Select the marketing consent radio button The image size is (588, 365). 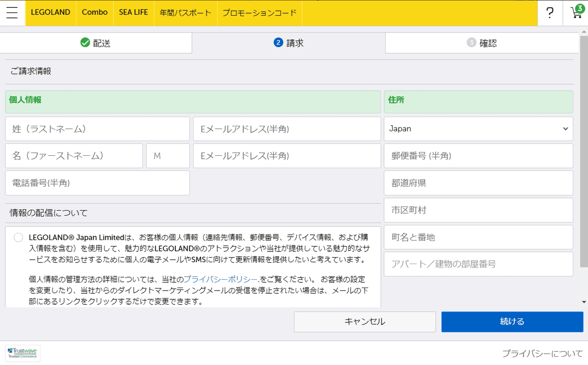tap(19, 238)
